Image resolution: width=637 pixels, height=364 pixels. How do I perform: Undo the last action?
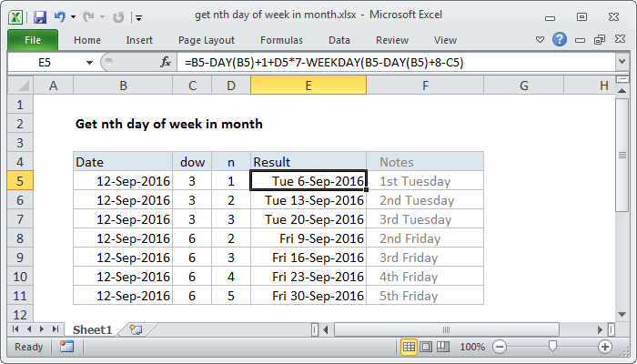60,17
